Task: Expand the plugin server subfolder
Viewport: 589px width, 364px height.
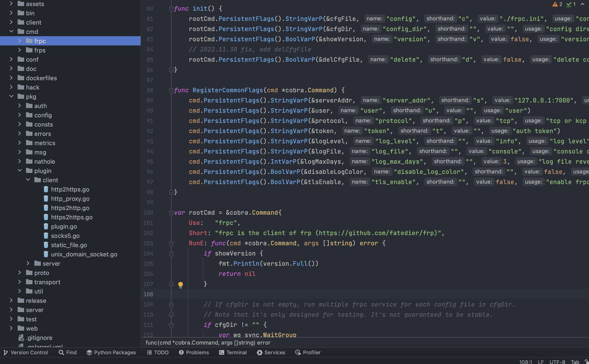Action: point(28,263)
